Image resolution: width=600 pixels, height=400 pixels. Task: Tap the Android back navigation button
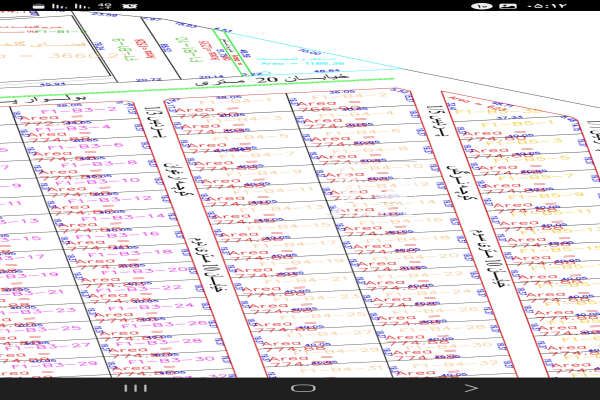coord(471,388)
